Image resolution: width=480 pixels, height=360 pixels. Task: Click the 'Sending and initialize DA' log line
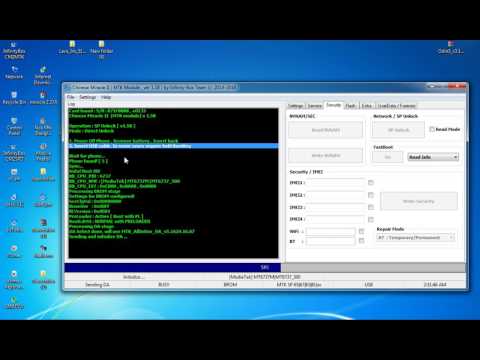click(x=98, y=237)
